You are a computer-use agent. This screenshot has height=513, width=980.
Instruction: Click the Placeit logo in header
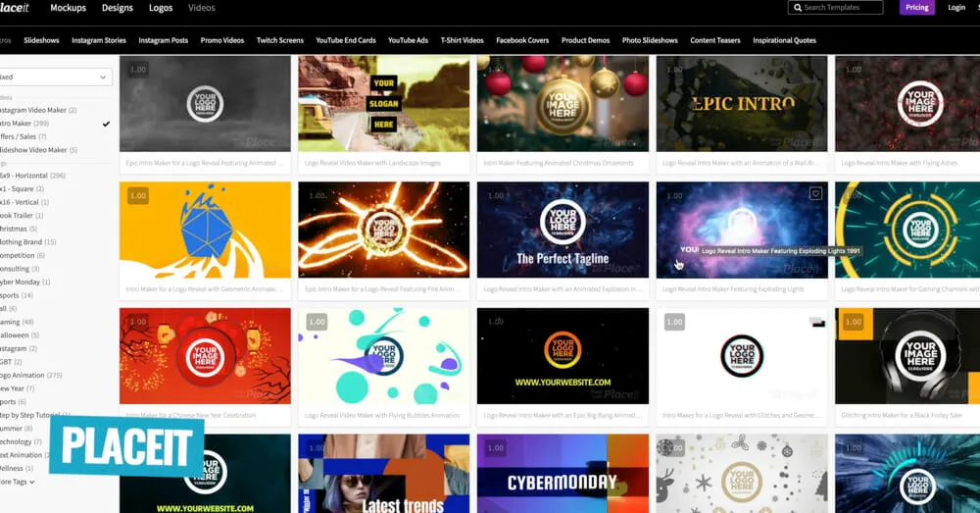point(15,8)
